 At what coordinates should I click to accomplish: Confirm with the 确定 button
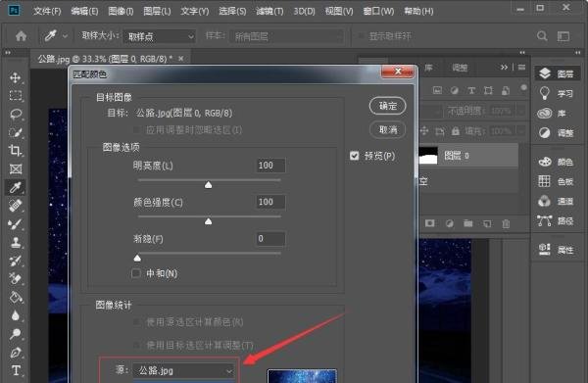click(x=387, y=106)
